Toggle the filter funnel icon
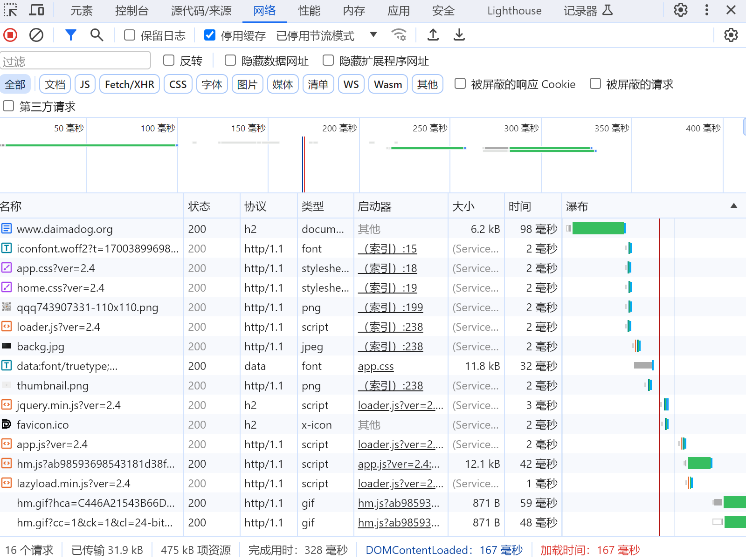The image size is (746, 560). pyautogui.click(x=71, y=35)
